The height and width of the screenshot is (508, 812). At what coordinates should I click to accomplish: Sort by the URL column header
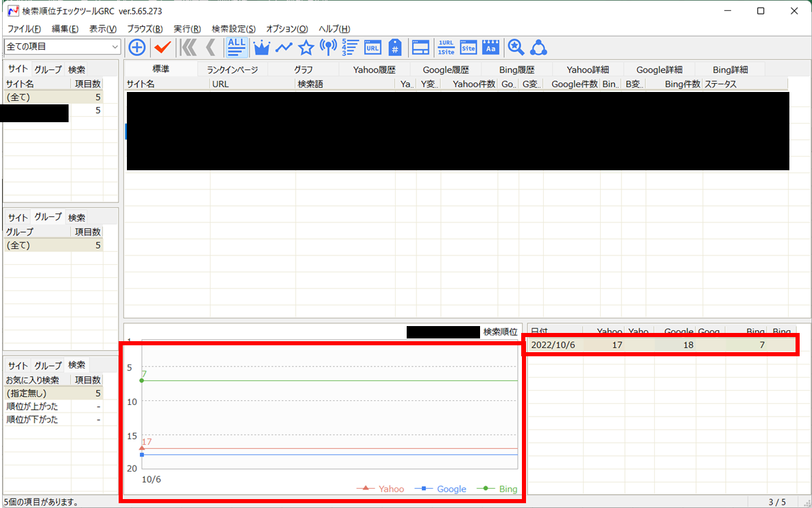point(252,84)
